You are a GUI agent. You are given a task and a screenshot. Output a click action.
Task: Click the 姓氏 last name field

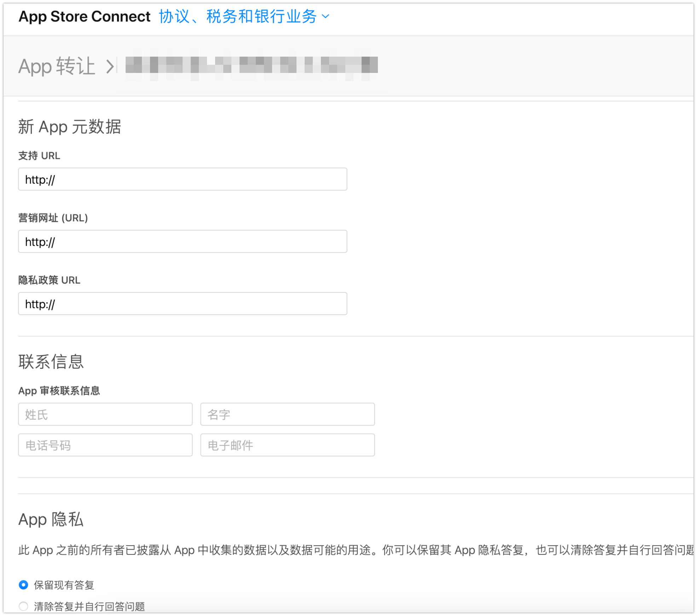(x=105, y=414)
